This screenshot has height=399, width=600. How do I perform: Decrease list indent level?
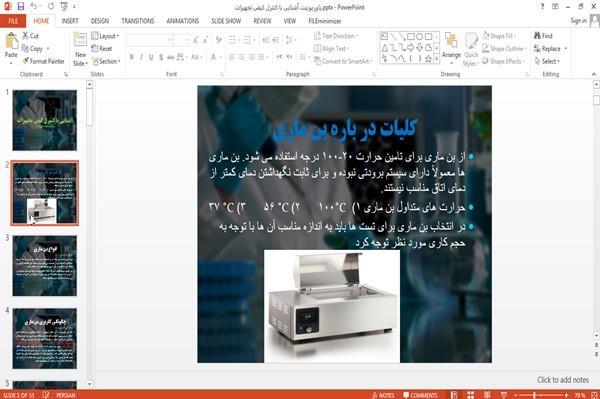click(266, 40)
